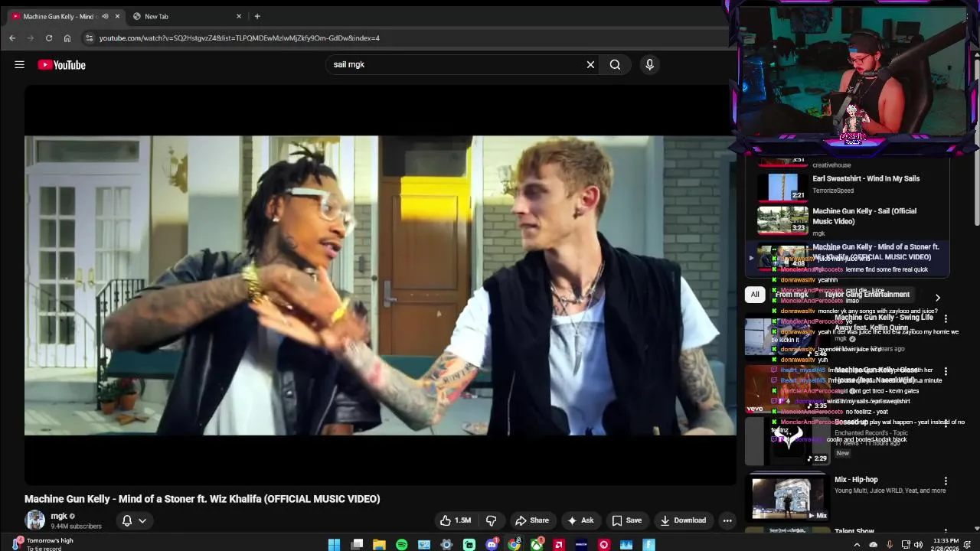
Task: Select current Mind of a Stoner playlist item
Action: click(848, 258)
